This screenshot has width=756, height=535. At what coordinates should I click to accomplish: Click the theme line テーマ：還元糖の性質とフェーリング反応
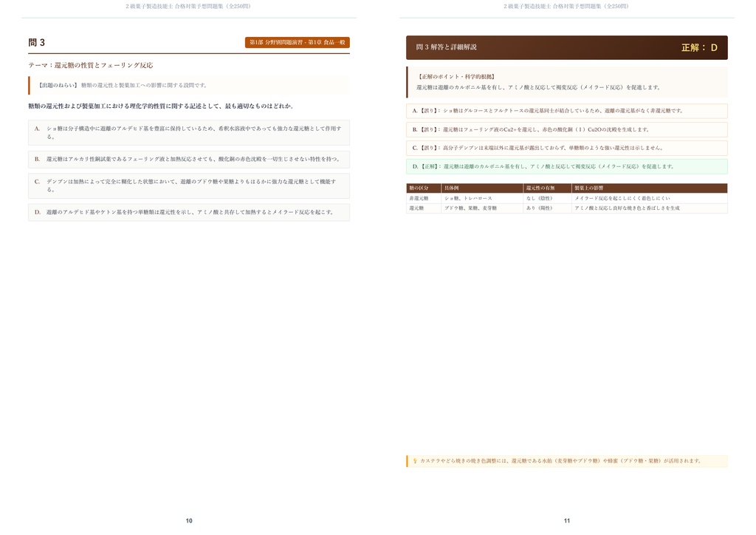[x=91, y=65]
